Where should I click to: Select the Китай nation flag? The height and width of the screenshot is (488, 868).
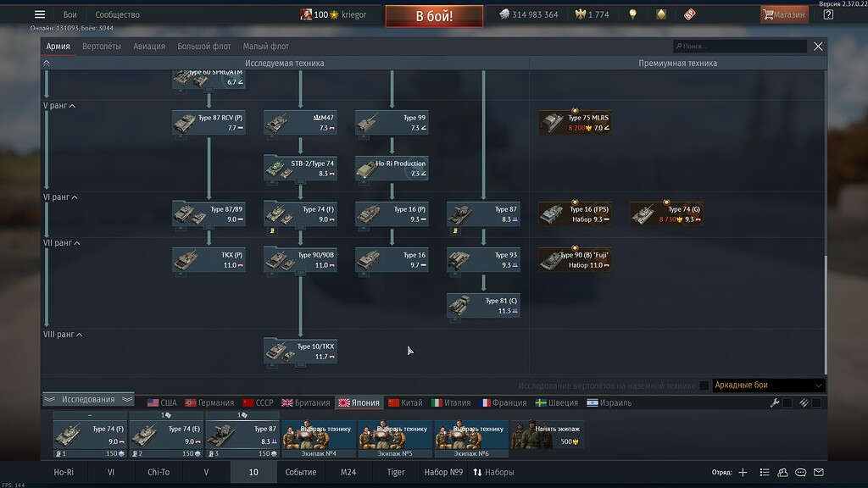point(405,402)
